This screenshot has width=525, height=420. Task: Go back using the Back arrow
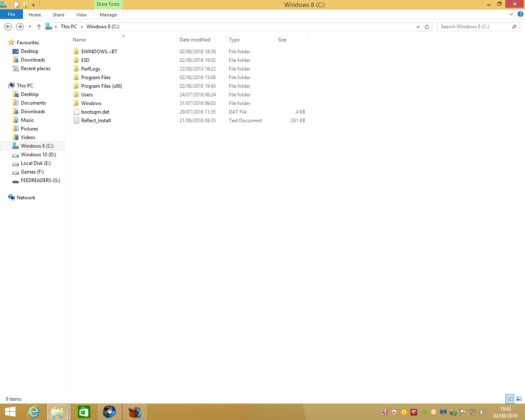pos(8,27)
